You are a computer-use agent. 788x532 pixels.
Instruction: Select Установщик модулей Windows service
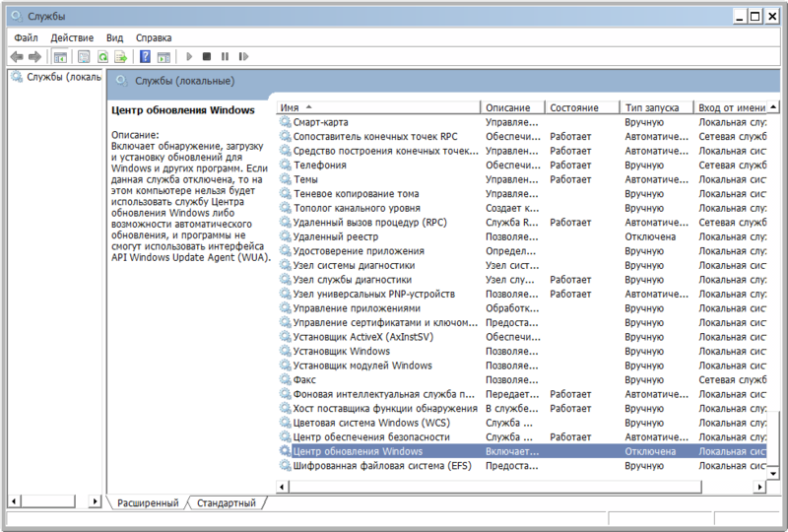pyautogui.click(x=522, y=366)
